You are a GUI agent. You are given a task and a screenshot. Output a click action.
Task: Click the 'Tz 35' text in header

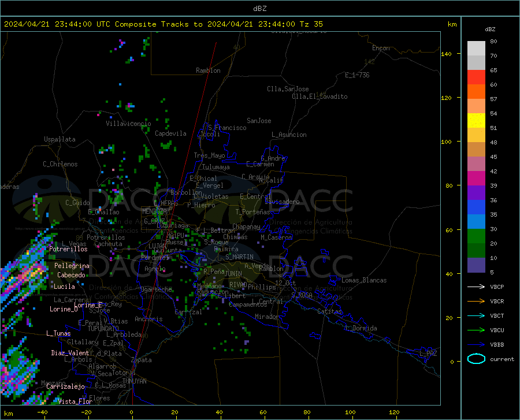311,24
